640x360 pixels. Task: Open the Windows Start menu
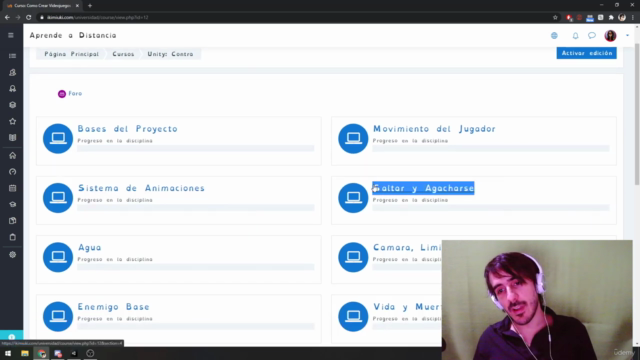8,353
